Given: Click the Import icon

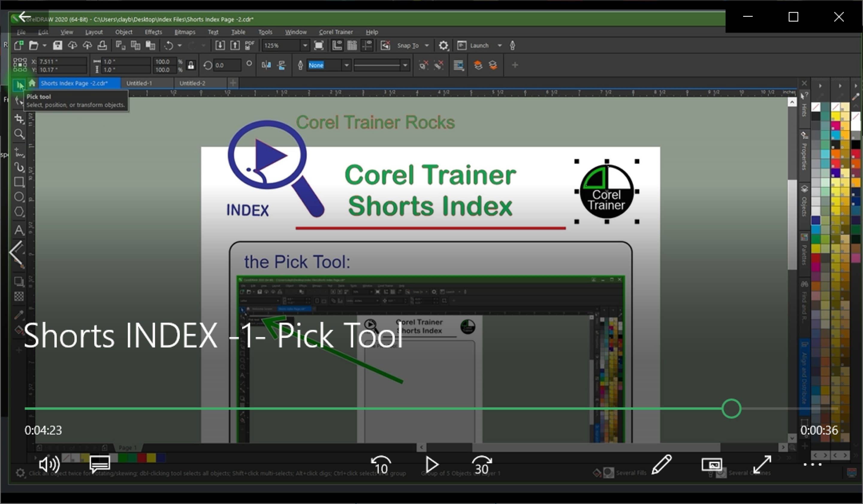Looking at the screenshot, I should [220, 45].
